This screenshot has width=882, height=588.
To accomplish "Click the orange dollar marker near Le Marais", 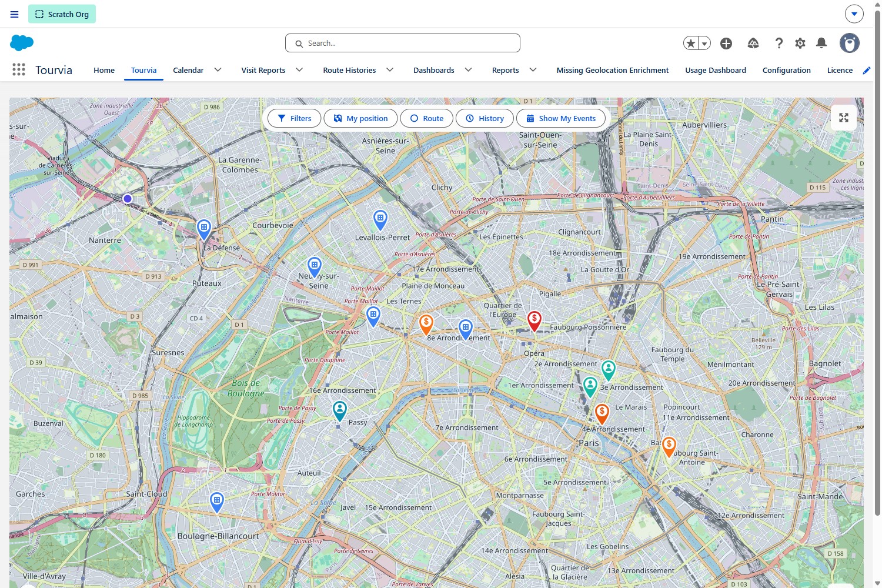I will (x=602, y=413).
